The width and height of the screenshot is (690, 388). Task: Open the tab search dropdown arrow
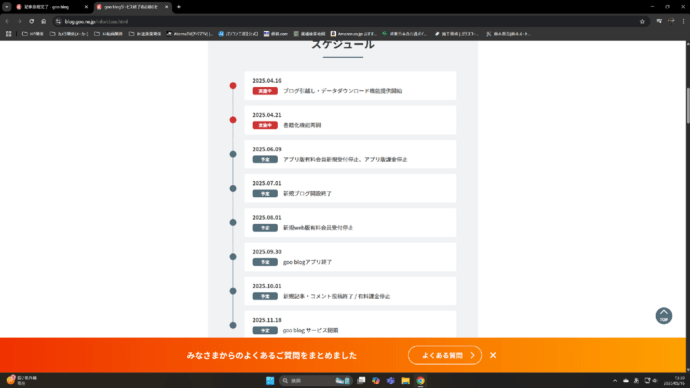[7, 7]
